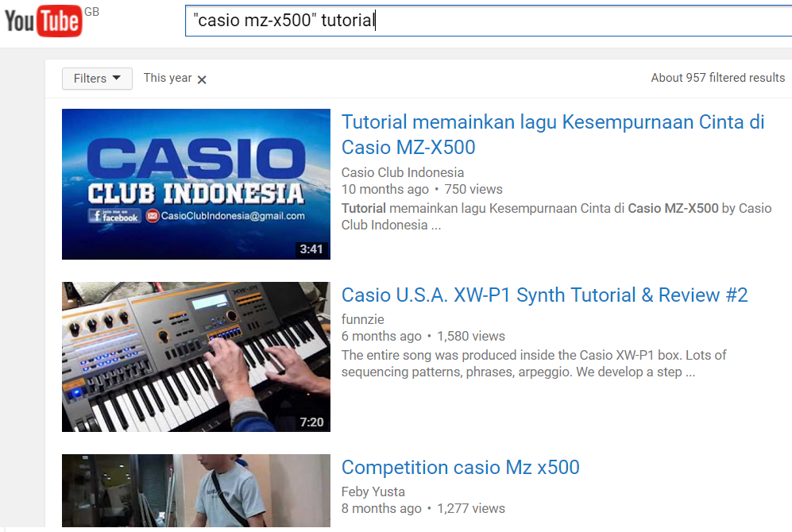Screen dimensions: 792x532
Task: Click the search input field
Action: (x=489, y=21)
